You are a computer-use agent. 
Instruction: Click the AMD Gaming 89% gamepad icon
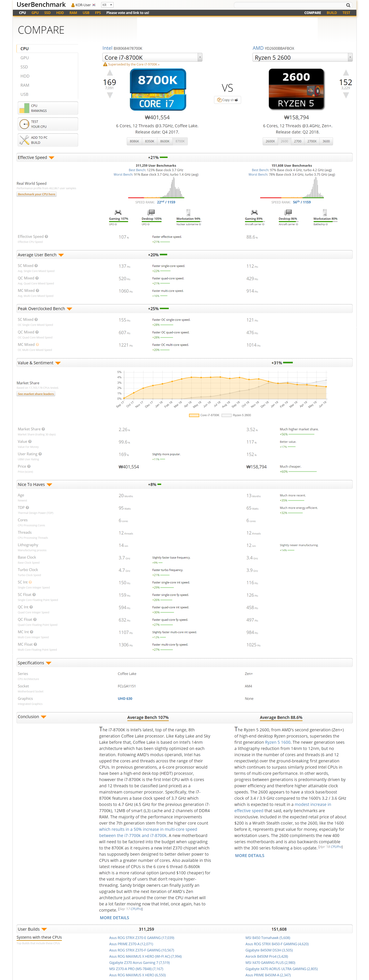(x=254, y=212)
